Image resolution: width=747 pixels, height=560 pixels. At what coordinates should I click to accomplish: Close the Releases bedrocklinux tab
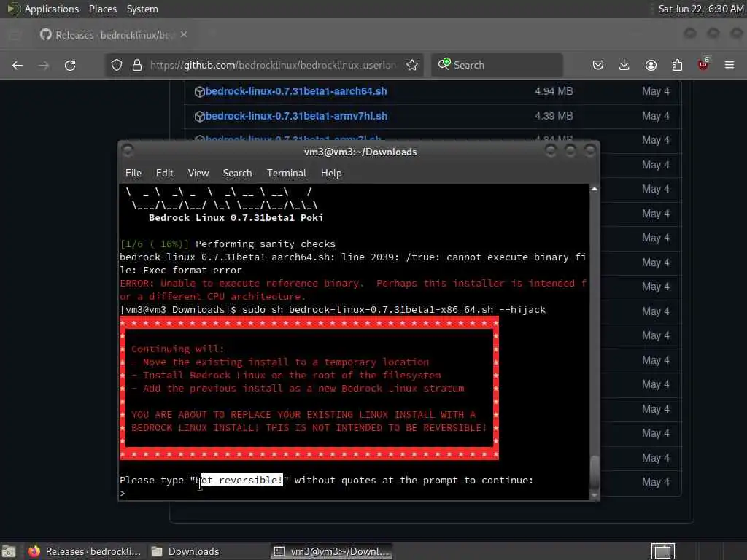[x=184, y=35]
